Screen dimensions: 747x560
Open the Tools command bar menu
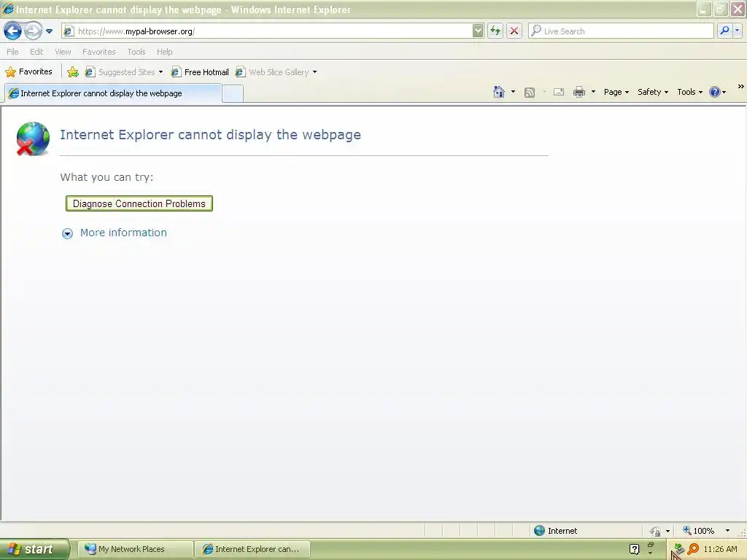(689, 92)
